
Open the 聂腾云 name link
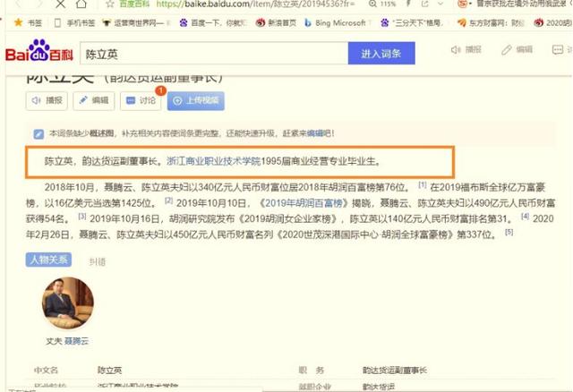tap(76, 341)
